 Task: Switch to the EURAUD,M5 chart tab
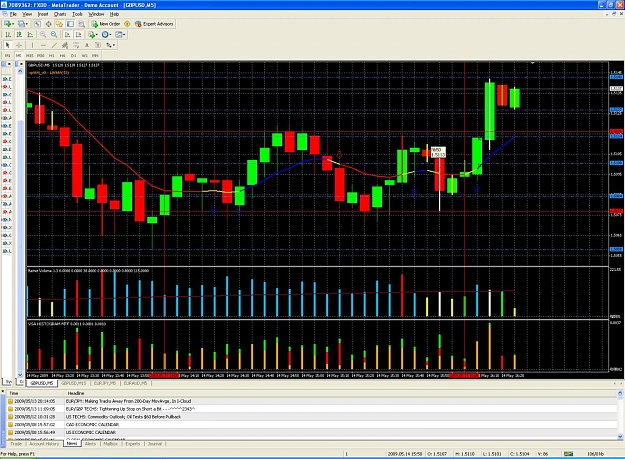(x=135, y=383)
